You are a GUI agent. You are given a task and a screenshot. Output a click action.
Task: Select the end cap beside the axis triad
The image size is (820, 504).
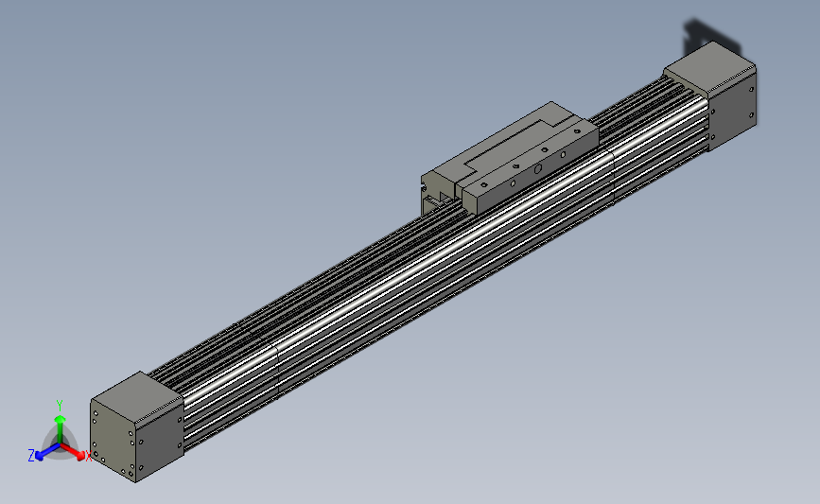pos(136,426)
